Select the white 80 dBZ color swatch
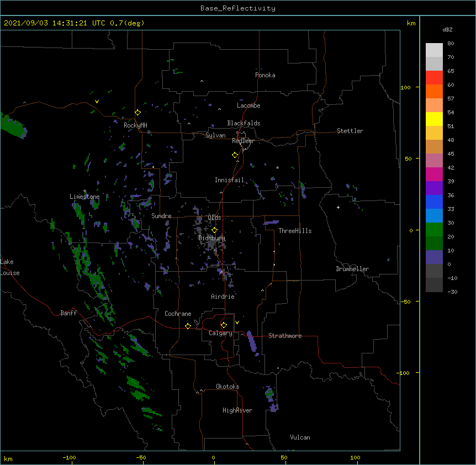Image resolution: width=476 pixels, height=465 pixels. pos(434,50)
